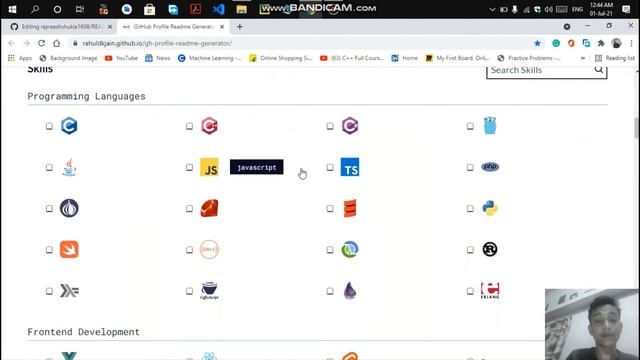Click the blue TS TypeScript icon
Viewport: 640px width, 360px height.
350,167
